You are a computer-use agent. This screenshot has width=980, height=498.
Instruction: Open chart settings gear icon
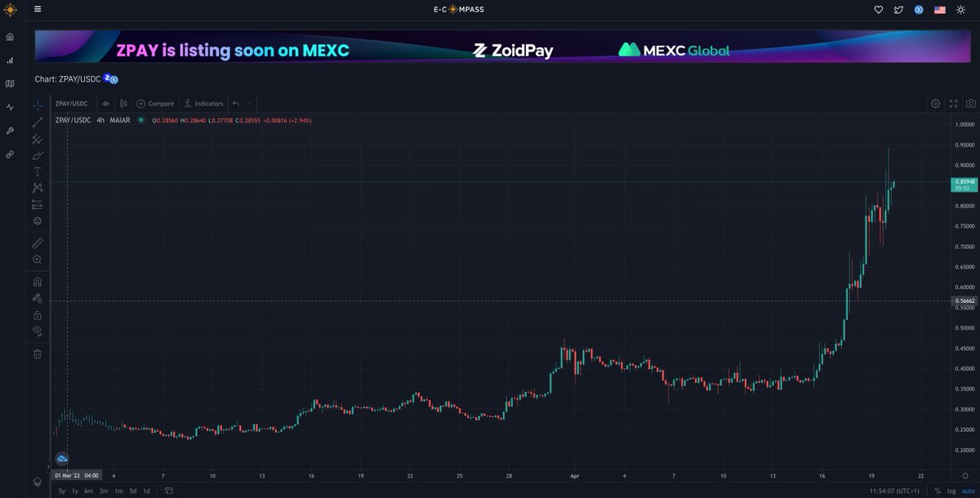coord(935,104)
